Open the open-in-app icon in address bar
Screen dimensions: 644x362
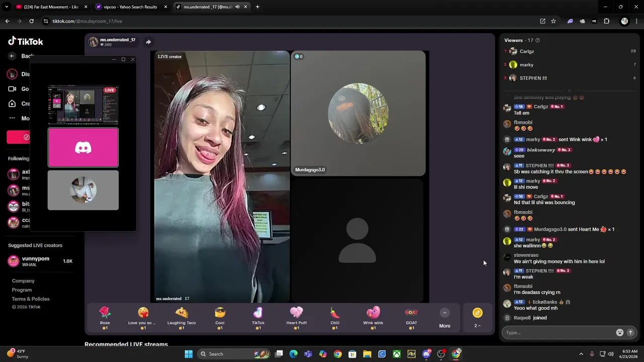coord(542,21)
